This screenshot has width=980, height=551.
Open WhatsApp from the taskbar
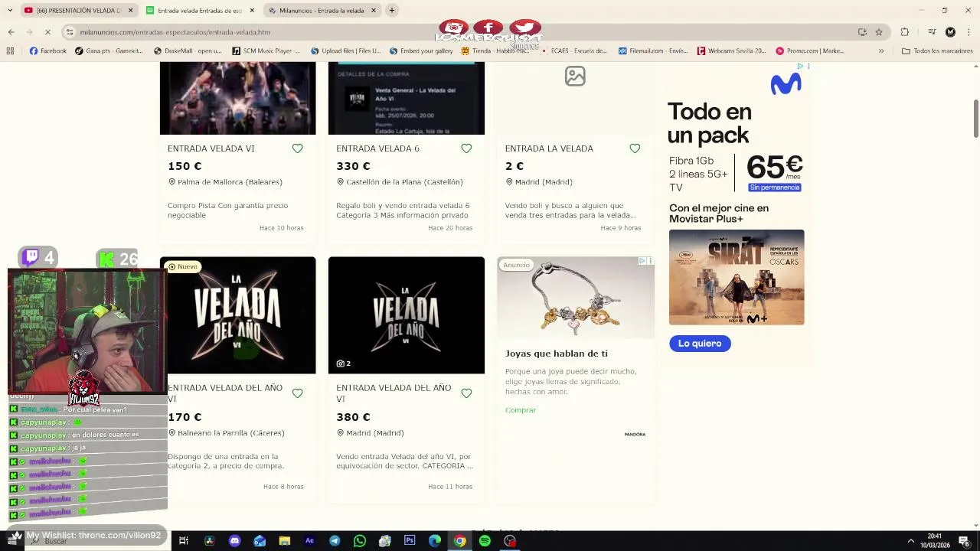(360, 541)
